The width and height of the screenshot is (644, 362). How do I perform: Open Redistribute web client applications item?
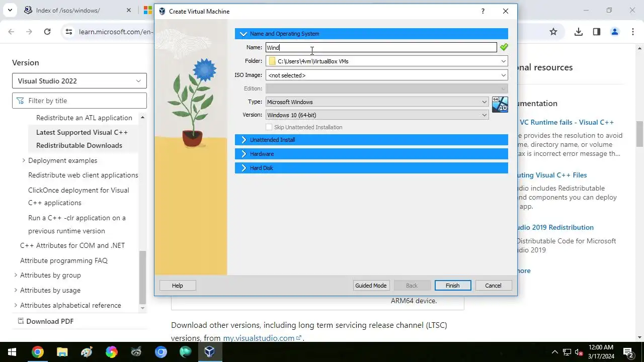[83, 175]
